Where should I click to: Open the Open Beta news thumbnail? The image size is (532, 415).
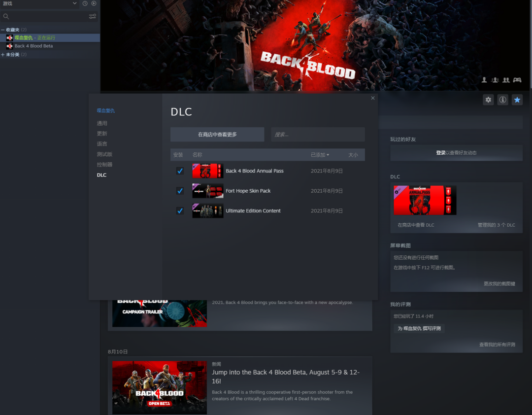click(x=160, y=387)
